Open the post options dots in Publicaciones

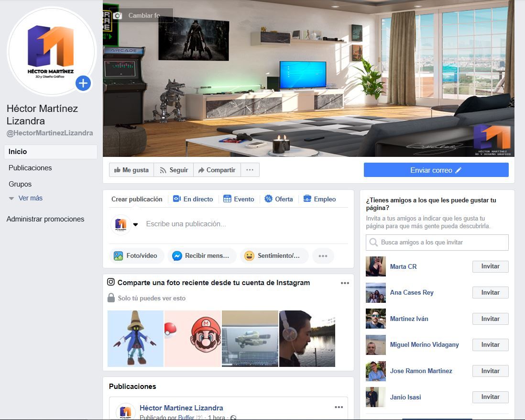pyautogui.click(x=339, y=407)
